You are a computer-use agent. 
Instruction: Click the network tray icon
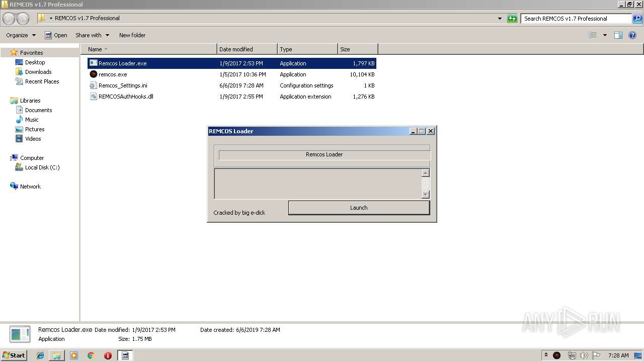pos(572,355)
